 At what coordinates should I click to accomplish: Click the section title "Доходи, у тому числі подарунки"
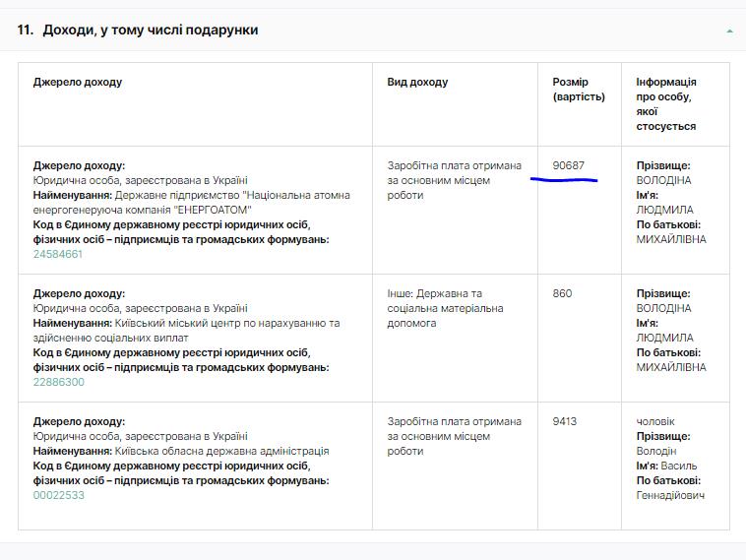(x=150, y=31)
